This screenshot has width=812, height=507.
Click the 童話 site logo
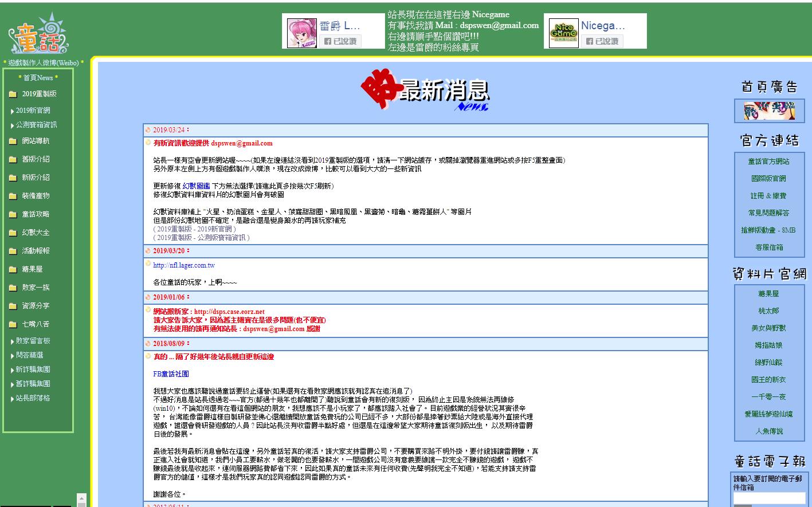(x=38, y=34)
